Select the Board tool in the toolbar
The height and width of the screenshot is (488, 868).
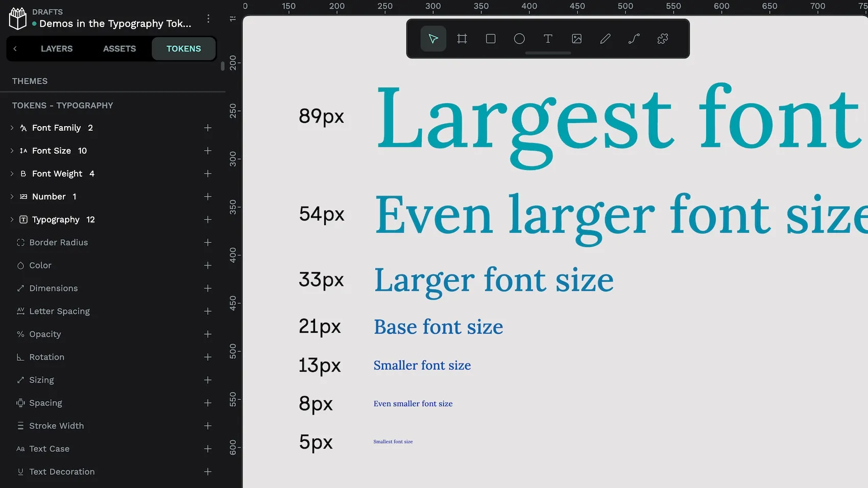pos(462,38)
